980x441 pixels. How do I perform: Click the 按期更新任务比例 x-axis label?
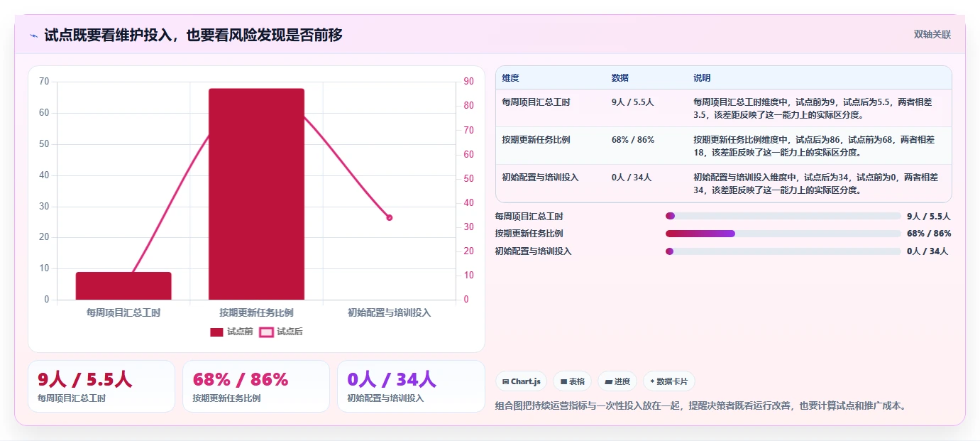[x=256, y=312]
